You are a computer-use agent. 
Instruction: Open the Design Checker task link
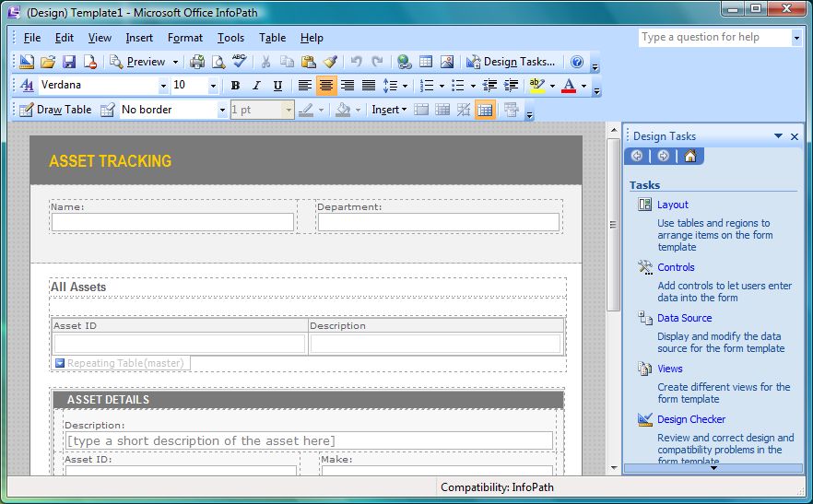pyautogui.click(x=691, y=419)
